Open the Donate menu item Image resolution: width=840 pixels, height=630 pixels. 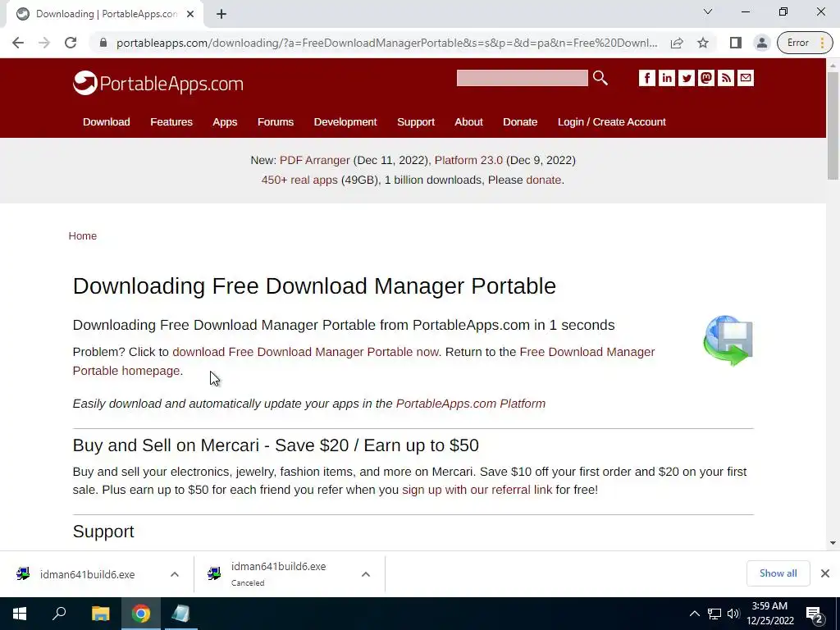tap(520, 122)
